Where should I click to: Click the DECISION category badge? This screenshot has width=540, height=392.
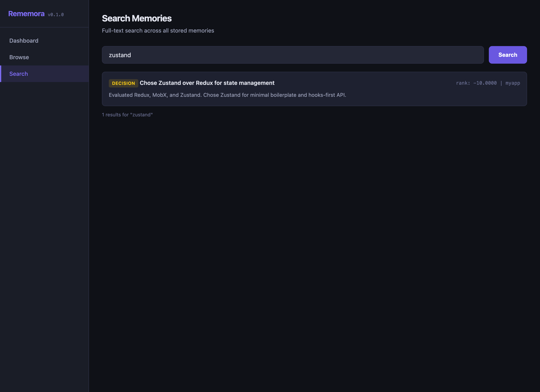click(123, 83)
